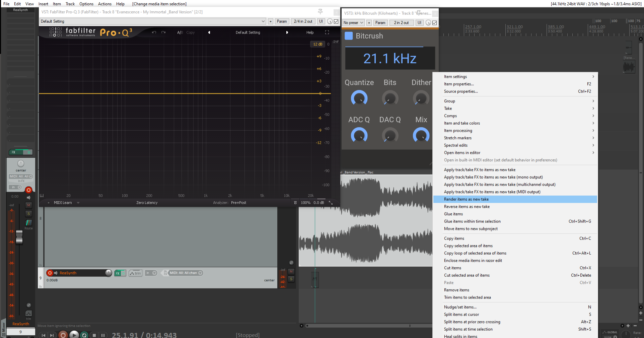Click Analyzer Pre+Post setting
The height and width of the screenshot is (338, 644).
point(238,203)
